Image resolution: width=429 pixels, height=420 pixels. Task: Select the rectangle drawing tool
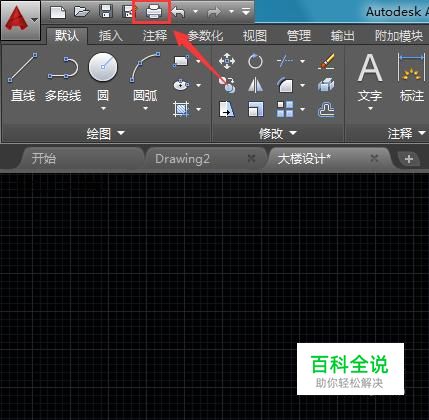coord(181,61)
